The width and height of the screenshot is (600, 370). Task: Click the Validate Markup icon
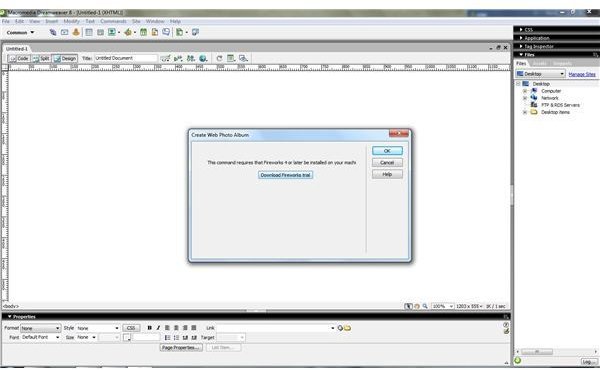pos(178,58)
